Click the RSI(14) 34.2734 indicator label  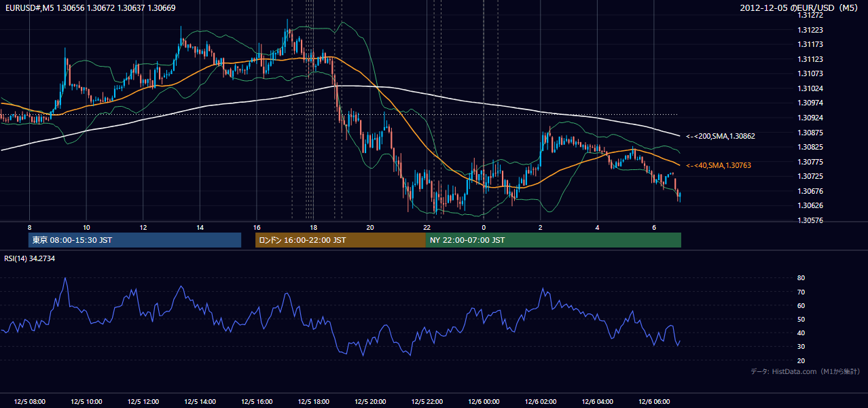coord(30,258)
